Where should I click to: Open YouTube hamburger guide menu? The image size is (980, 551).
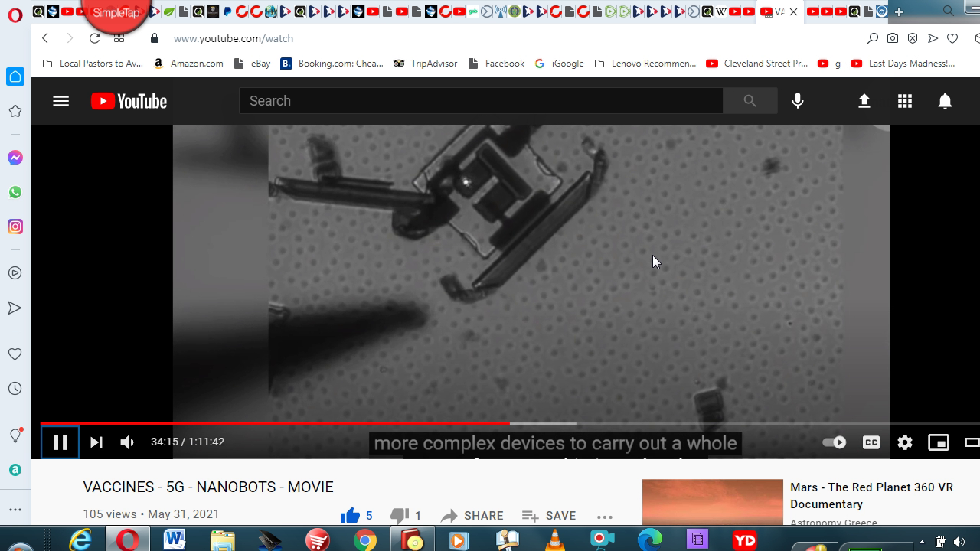coord(60,101)
